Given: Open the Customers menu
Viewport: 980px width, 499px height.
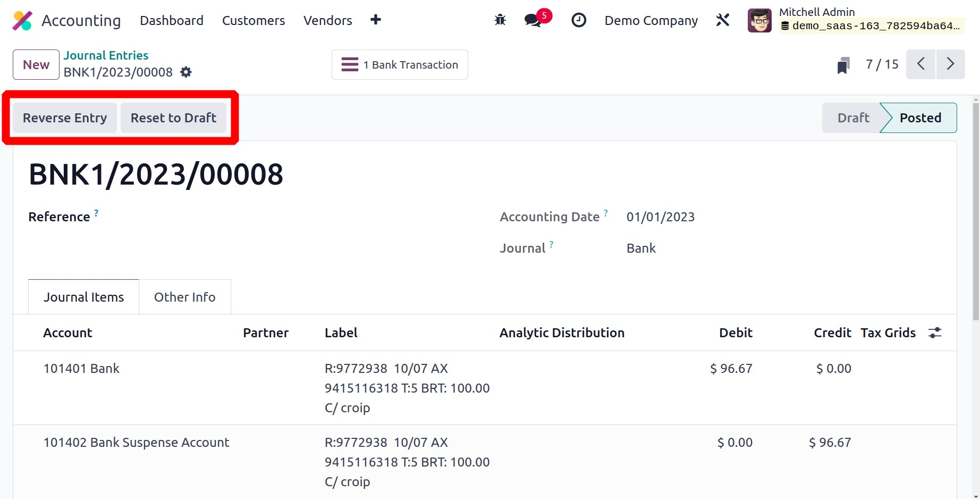Looking at the screenshot, I should click(253, 21).
